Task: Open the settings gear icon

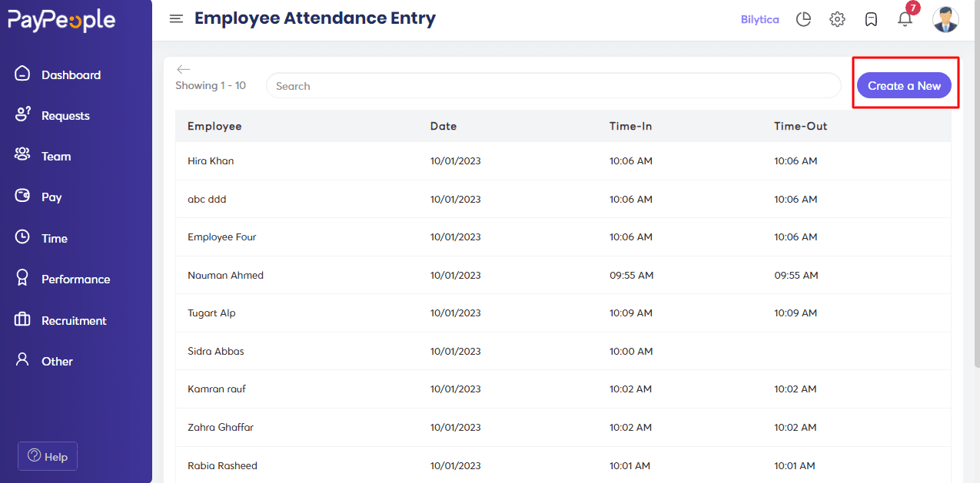Action: point(837,19)
